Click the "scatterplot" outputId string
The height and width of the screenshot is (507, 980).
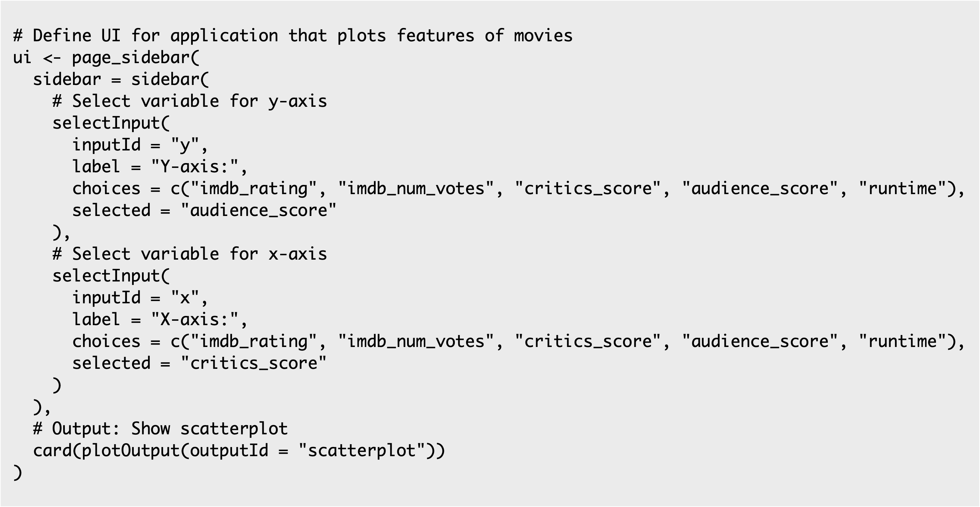pos(361,451)
